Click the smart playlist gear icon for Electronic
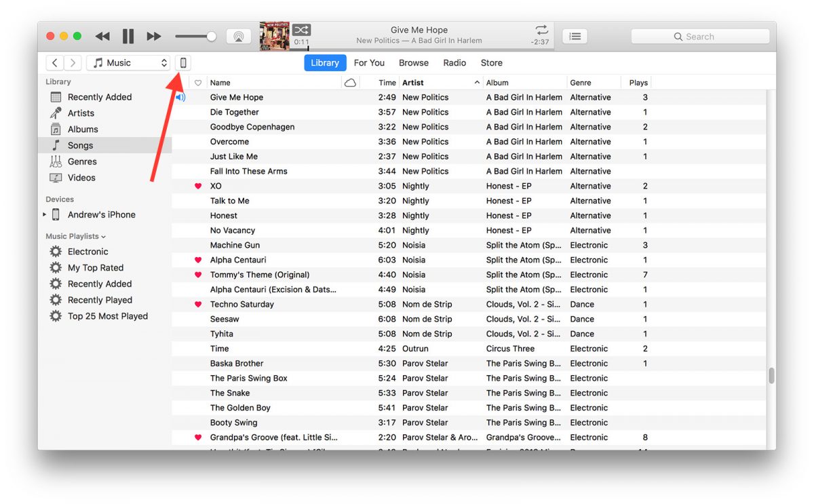The width and height of the screenshot is (814, 504). click(x=55, y=251)
